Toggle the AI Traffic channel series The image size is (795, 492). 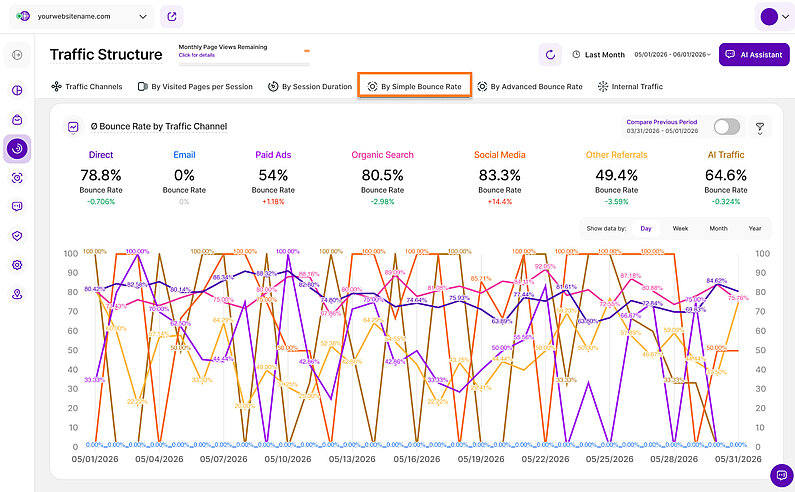click(x=726, y=155)
